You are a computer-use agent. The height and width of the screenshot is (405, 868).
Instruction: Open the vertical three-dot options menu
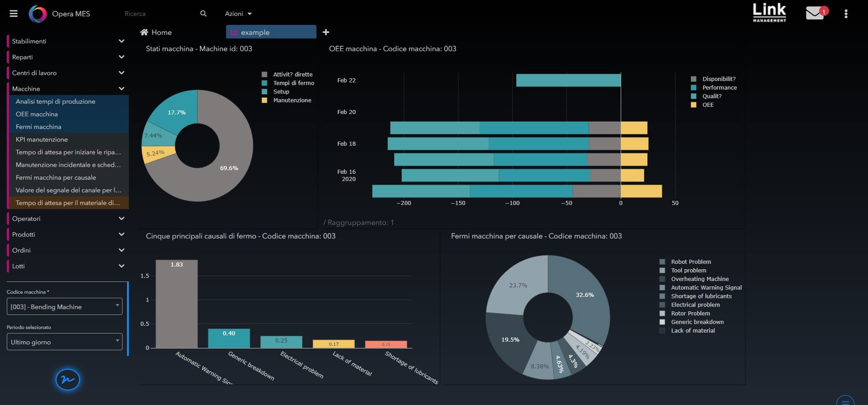tap(846, 14)
